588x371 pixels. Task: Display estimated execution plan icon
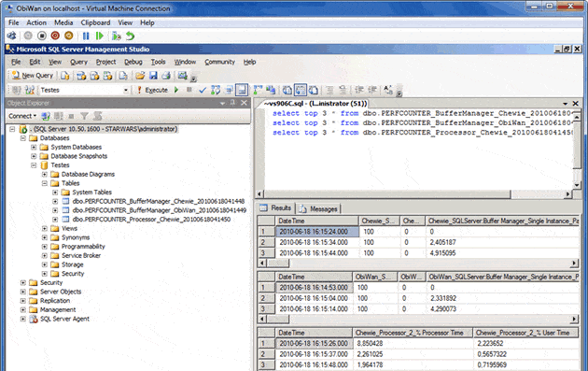216,90
